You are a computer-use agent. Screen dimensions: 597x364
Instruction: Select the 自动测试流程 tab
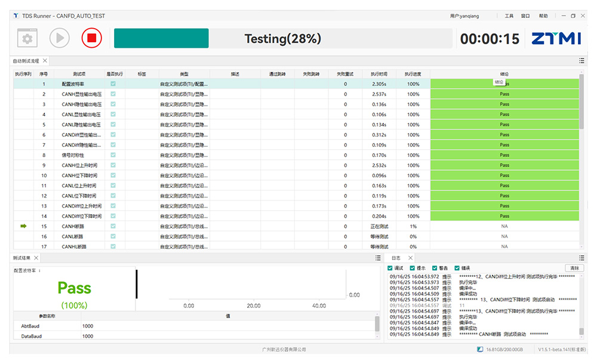pyautogui.click(x=26, y=61)
